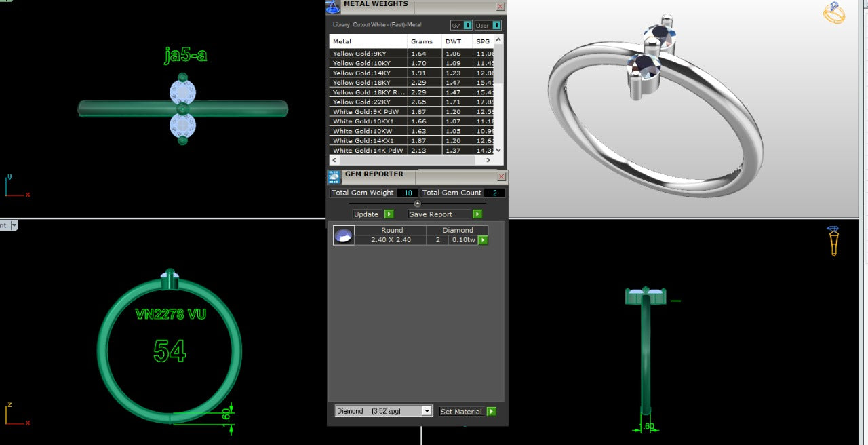Viewport: 868px width, 445px height.
Task: Click the metal table scroll down arrow
Action: [498, 150]
